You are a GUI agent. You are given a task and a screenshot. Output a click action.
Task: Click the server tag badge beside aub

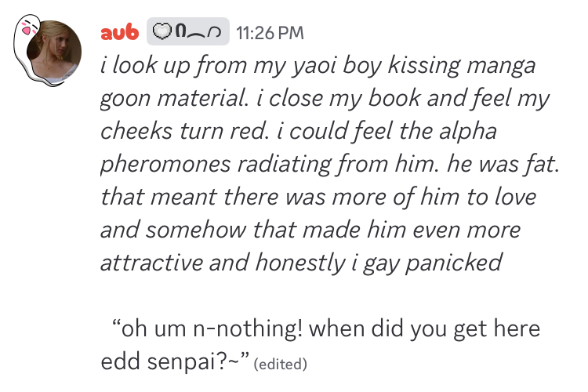(x=187, y=32)
